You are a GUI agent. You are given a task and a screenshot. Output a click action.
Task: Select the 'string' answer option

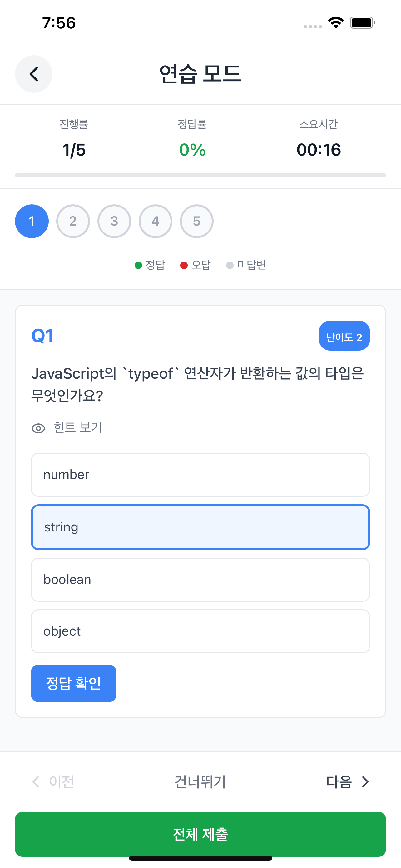pyautogui.click(x=200, y=527)
